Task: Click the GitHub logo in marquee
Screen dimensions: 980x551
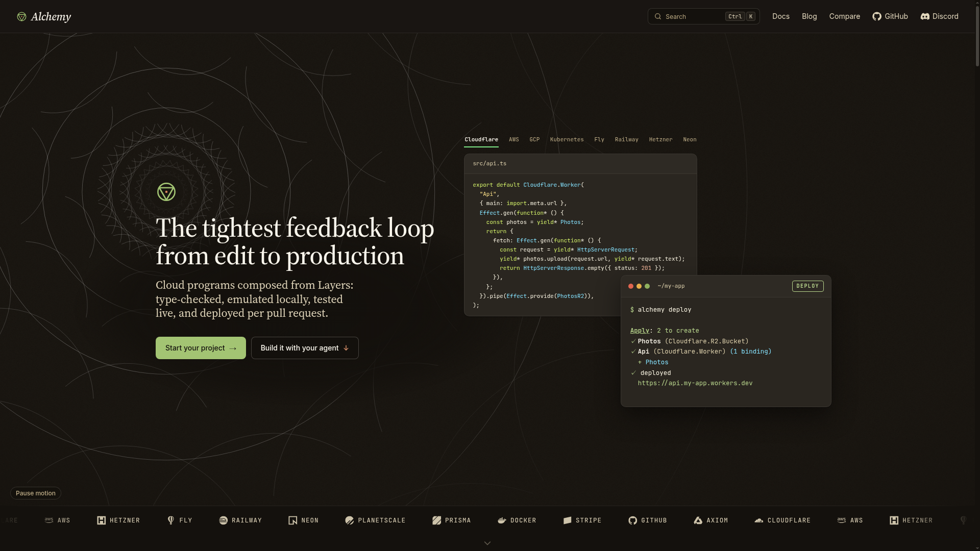Action: click(633, 520)
